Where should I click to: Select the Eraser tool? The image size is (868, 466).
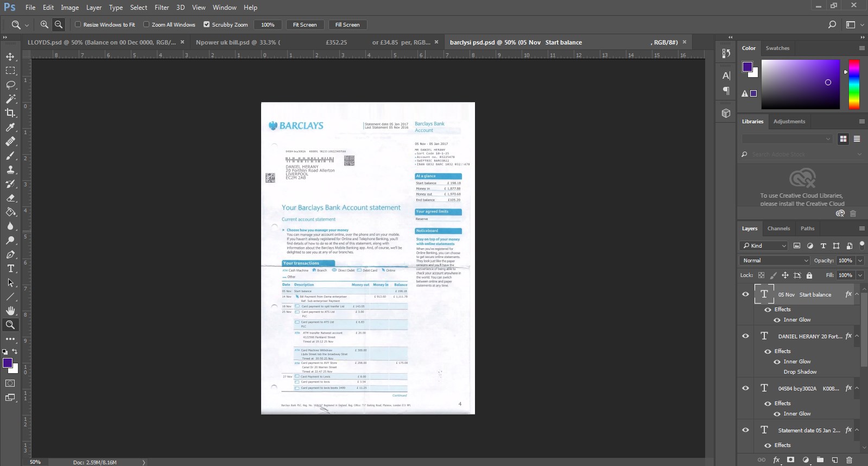10,198
